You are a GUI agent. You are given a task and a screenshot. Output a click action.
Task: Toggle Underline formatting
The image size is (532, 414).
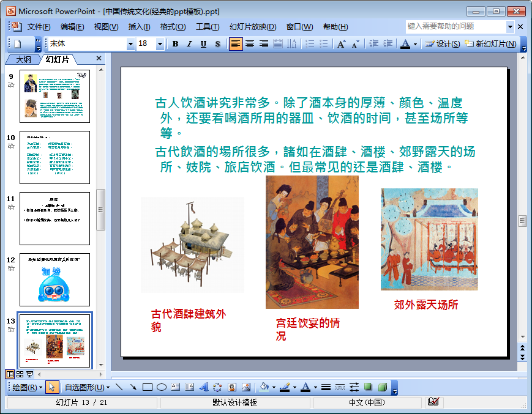pyautogui.click(x=203, y=43)
